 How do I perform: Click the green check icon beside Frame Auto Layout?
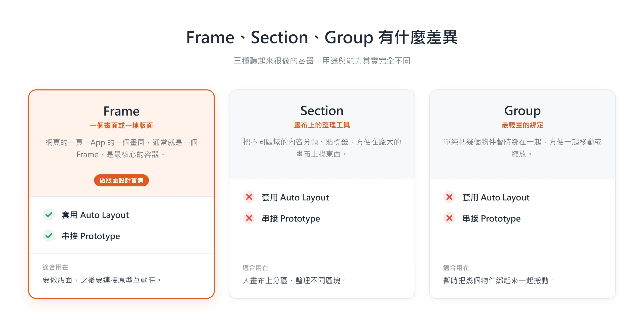point(49,215)
